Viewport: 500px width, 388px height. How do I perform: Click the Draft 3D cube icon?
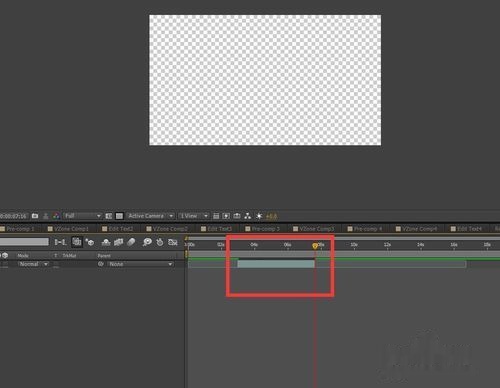[x=89, y=242]
